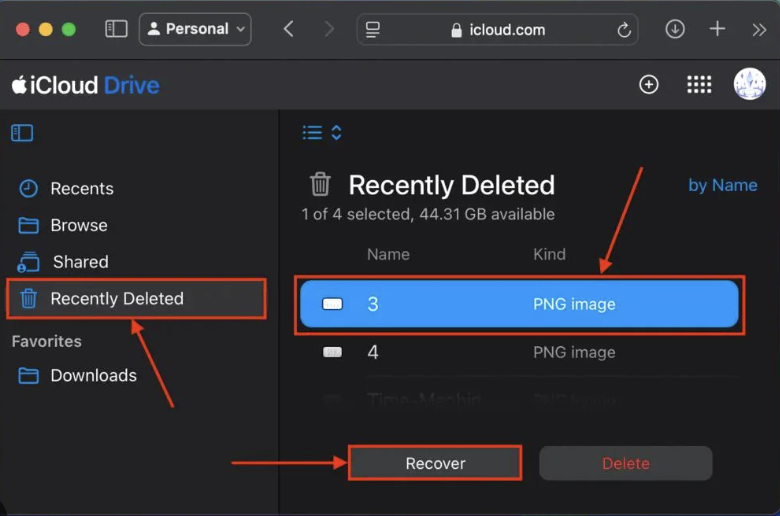
Task: Click the sidebar Recently Deleted trash icon
Action: point(28,299)
